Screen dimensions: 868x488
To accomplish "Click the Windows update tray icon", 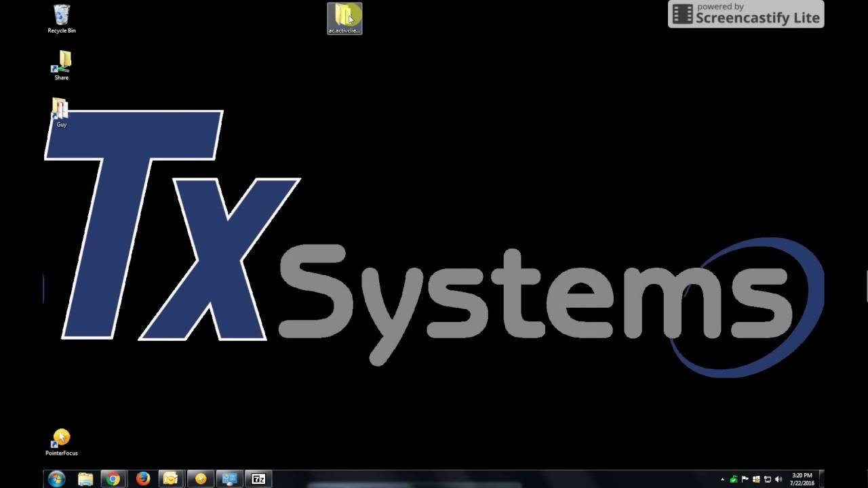I will click(x=756, y=480).
